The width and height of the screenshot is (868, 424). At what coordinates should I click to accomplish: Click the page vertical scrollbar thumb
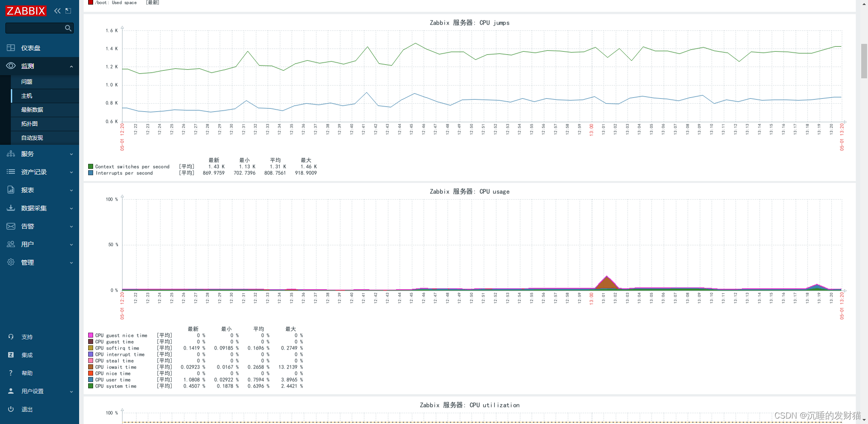[x=864, y=61]
